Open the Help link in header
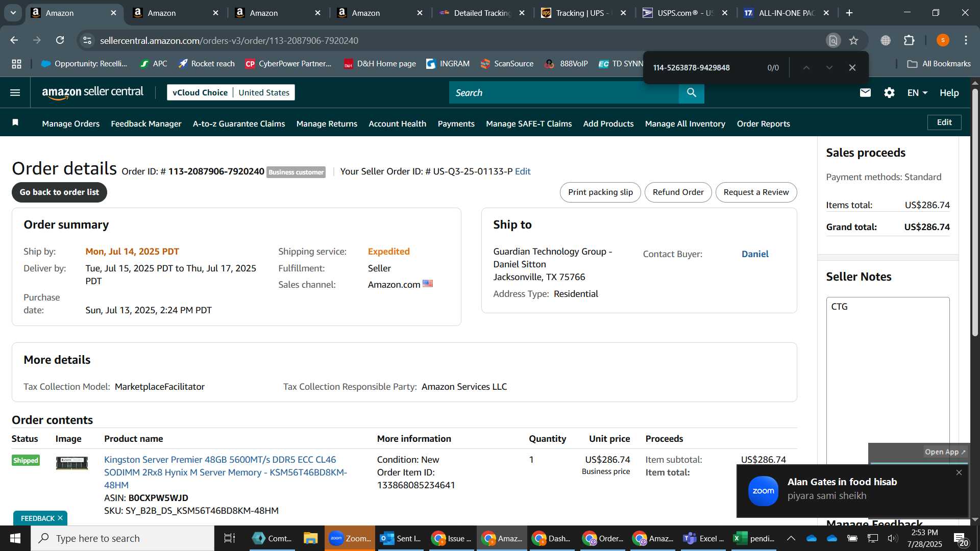Image resolution: width=980 pixels, height=551 pixels. tap(949, 92)
